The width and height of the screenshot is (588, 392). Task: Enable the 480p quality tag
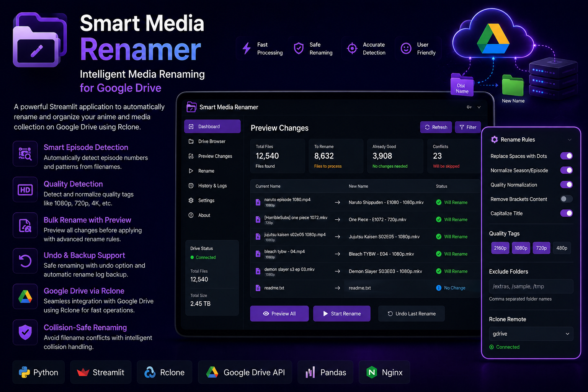point(562,248)
